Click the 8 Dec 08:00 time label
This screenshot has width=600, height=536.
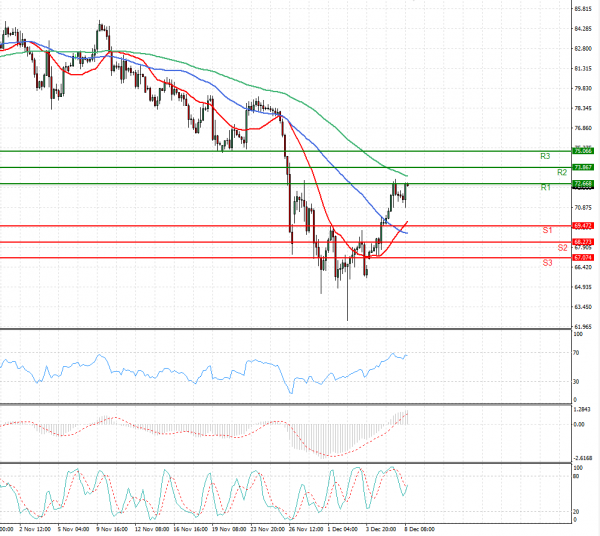click(x=420, y=529)
